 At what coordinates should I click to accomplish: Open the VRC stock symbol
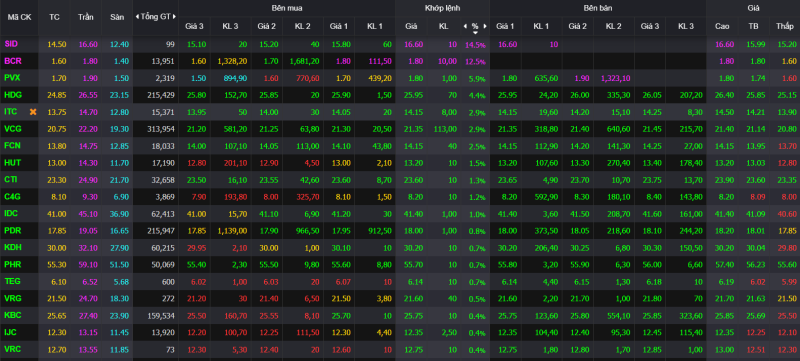coord(13,349)
